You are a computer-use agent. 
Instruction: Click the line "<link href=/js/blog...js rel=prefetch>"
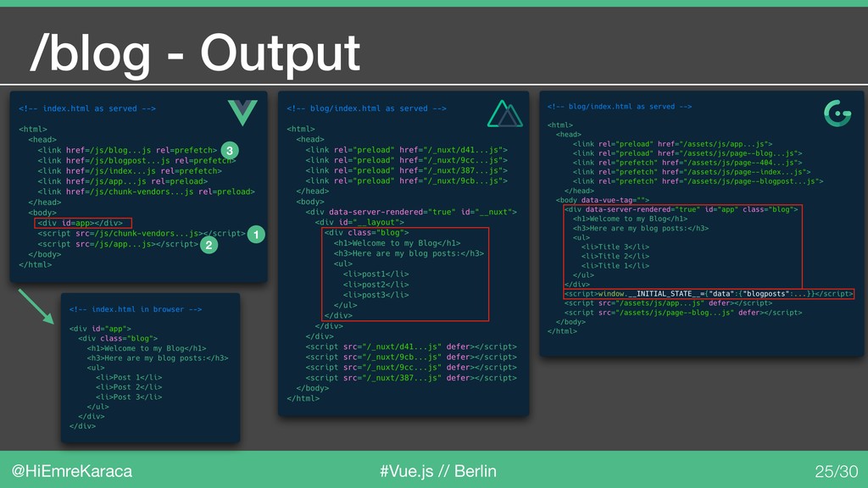pos(127,150)
